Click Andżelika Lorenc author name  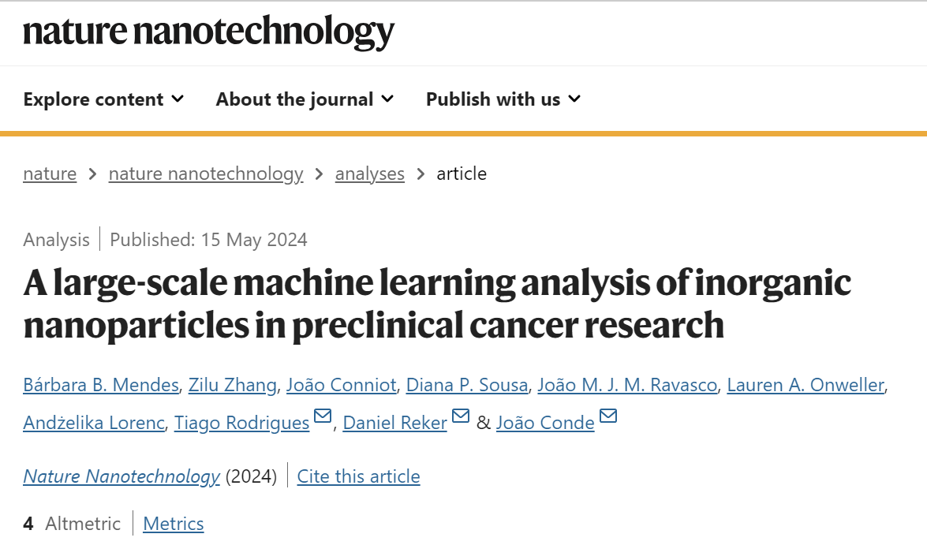pos(94,423)
